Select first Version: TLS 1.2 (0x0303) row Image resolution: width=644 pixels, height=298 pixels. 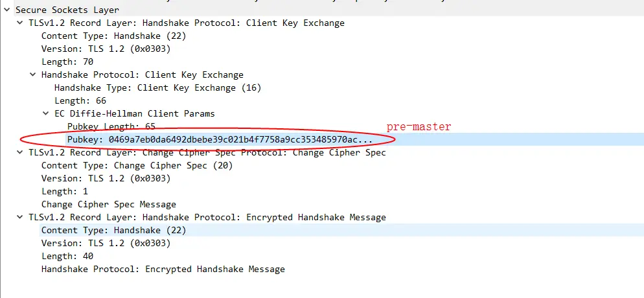click(106, 49)
